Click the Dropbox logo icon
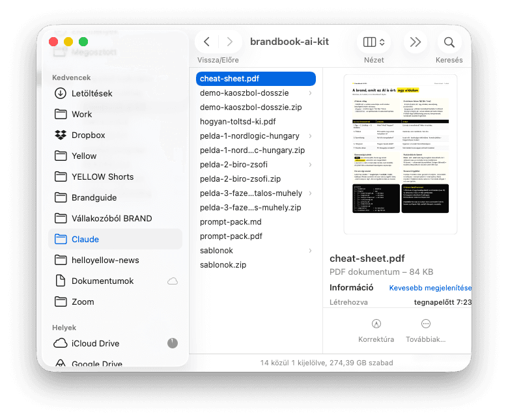 [61, 135]
